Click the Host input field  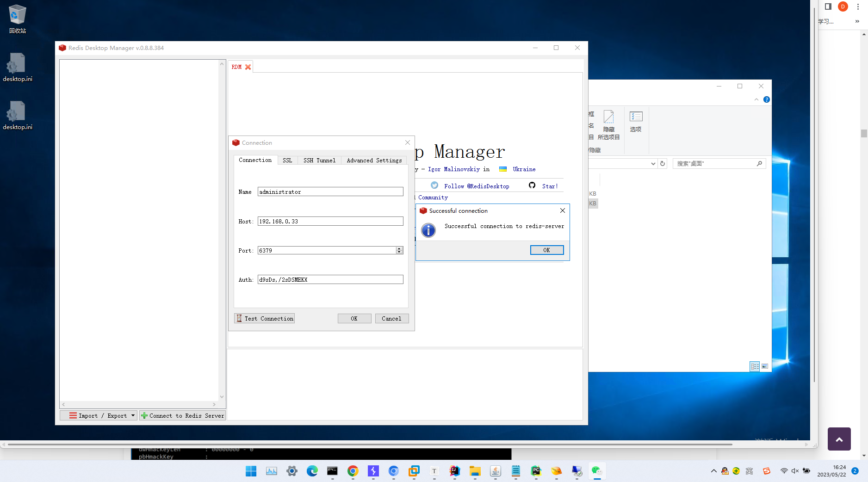330,221
